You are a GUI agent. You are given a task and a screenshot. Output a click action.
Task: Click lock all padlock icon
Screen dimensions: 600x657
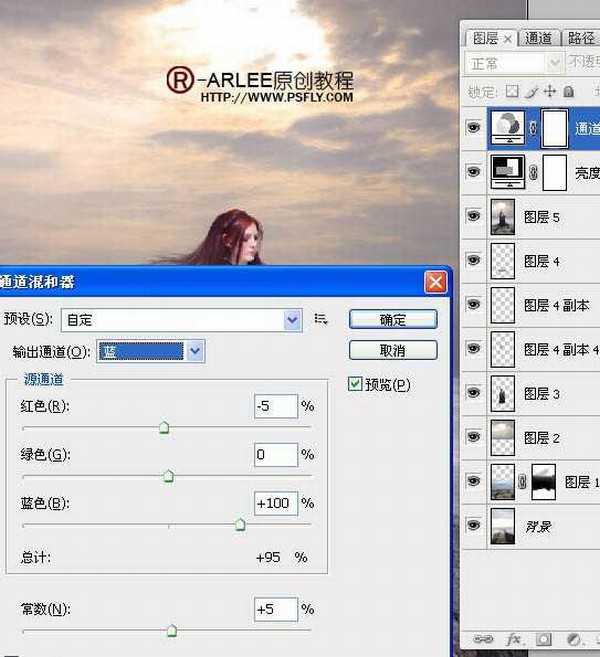[569, 91]
